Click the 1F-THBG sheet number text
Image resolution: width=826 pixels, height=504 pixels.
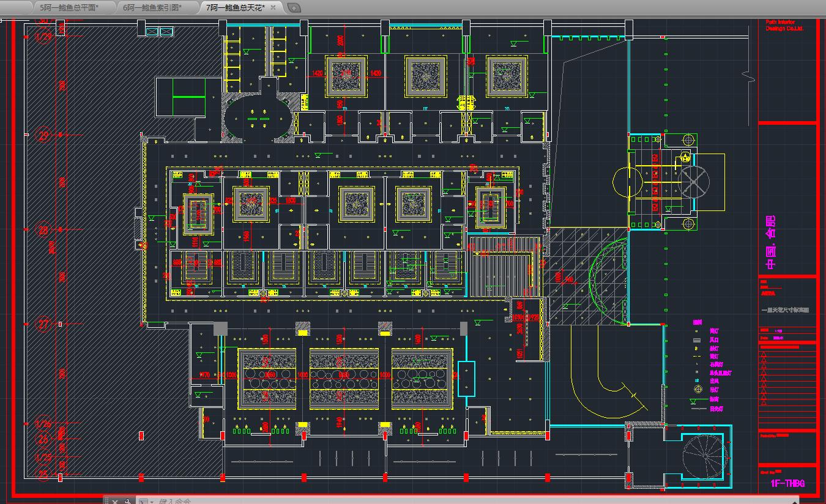coord(787,484)
